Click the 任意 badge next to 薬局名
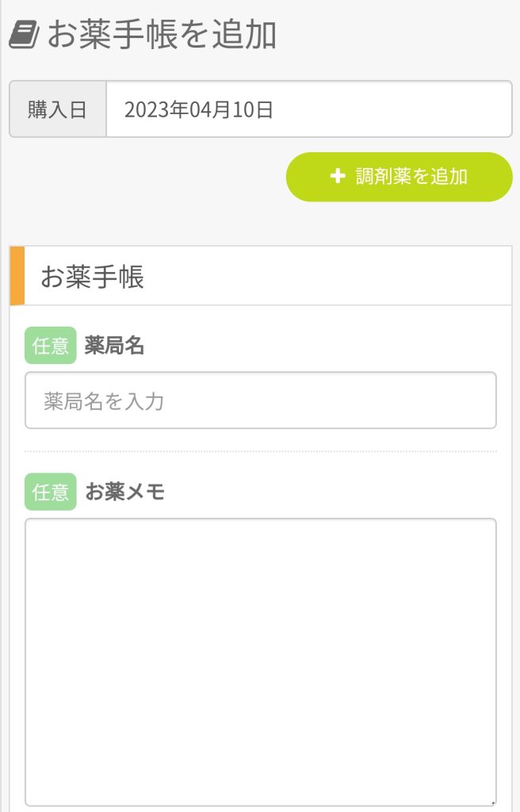520x812 pixels. [x=51, y=346]
